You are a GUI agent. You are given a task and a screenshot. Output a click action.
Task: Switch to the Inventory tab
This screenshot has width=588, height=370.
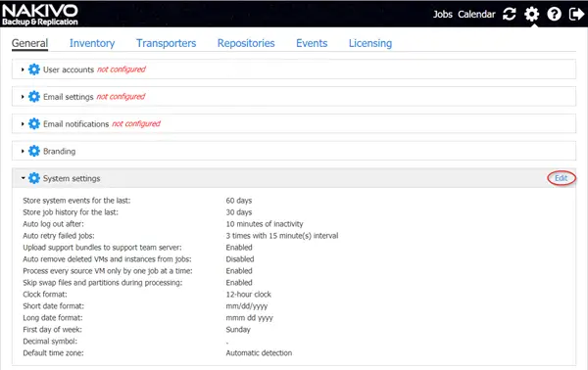[x=92, y=43]
